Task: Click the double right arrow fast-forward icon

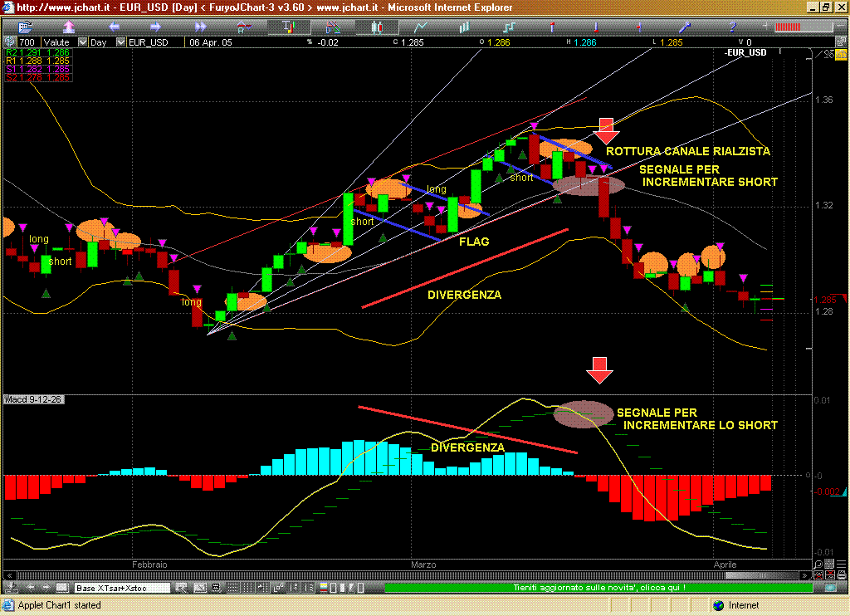Action: (199, 27)
